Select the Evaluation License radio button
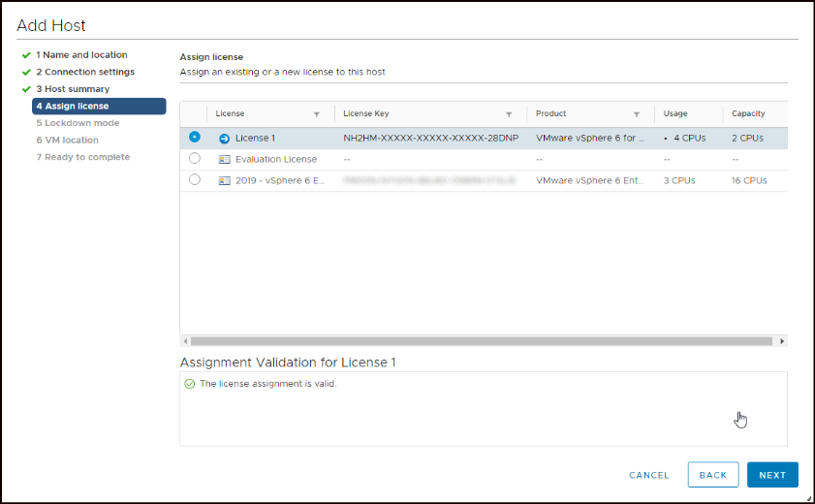The image size is (815, 504). coord(195,158)
